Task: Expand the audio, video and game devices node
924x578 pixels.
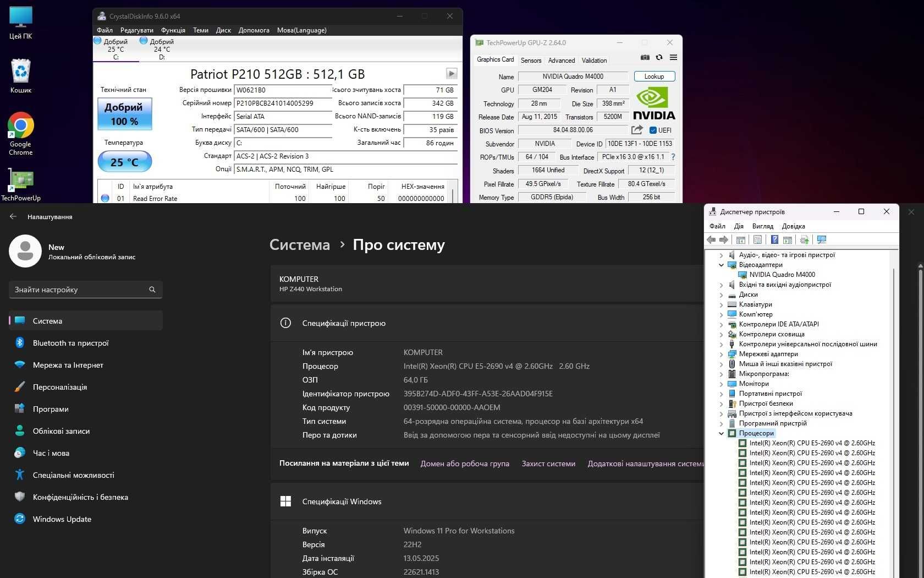Action: (x=721, y=255)
